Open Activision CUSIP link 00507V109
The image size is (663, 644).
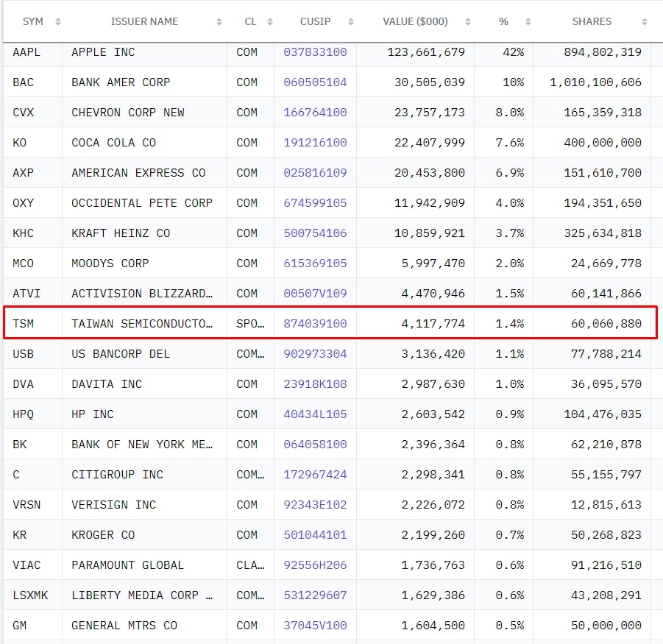315,294
